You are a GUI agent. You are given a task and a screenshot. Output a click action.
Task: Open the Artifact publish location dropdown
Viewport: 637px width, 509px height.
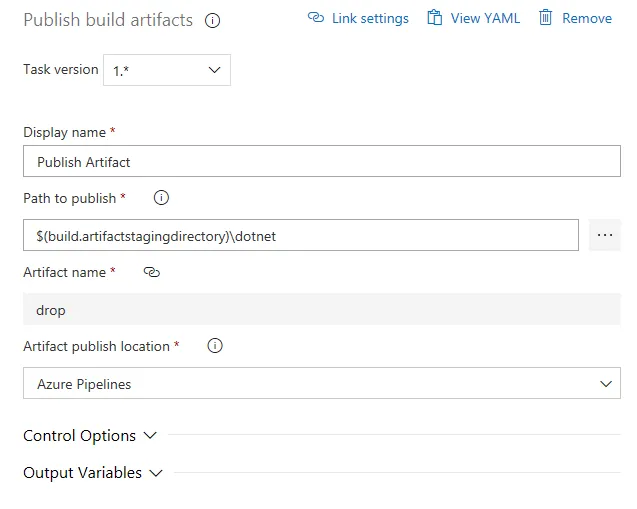pos(321,383)
